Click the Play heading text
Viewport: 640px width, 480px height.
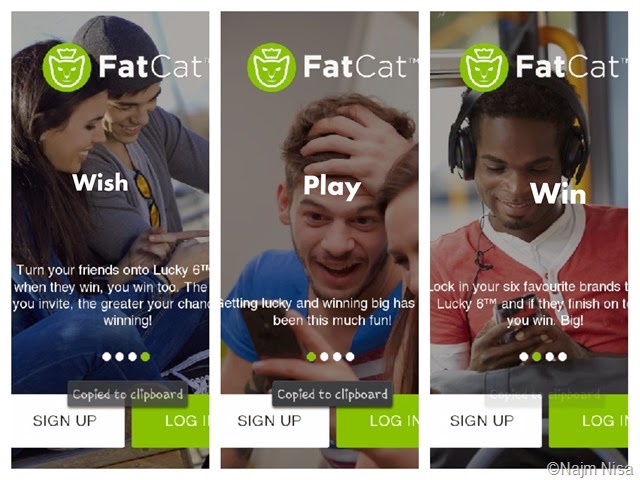coord(332,187)
